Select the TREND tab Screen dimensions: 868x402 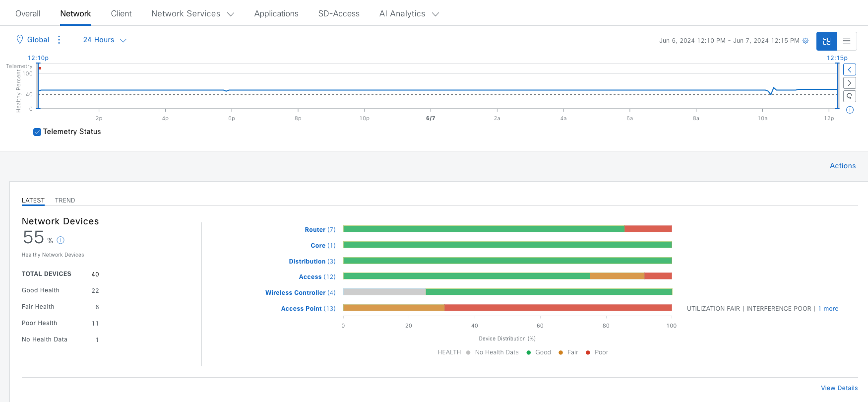click(x=65, y=201)
